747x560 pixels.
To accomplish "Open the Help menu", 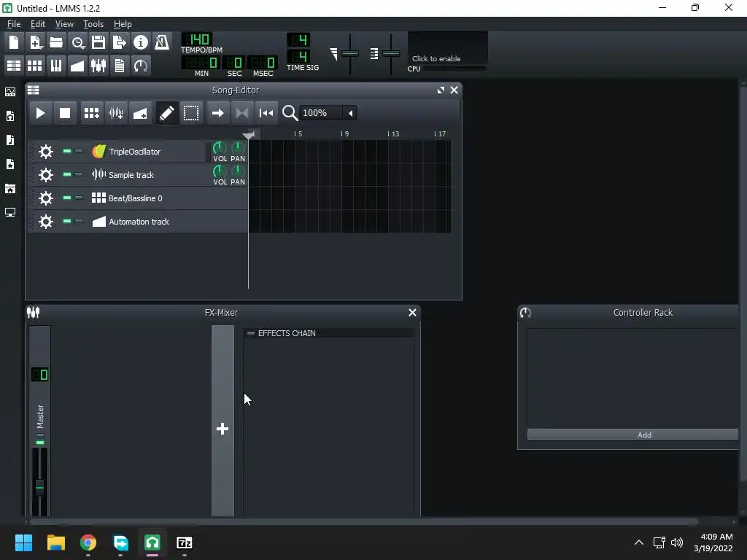I will click(123, 24).
